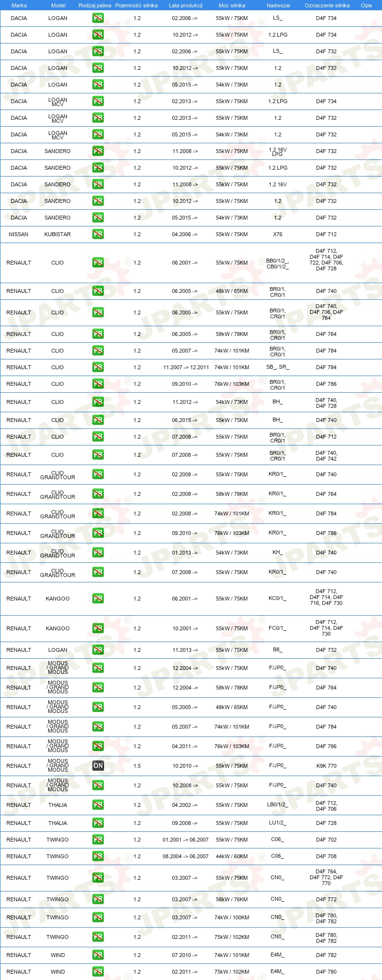Click the petrol icon in the NISSAN KUBISTAR row
This screenshot has width=382, height=980.
(98, 234)
